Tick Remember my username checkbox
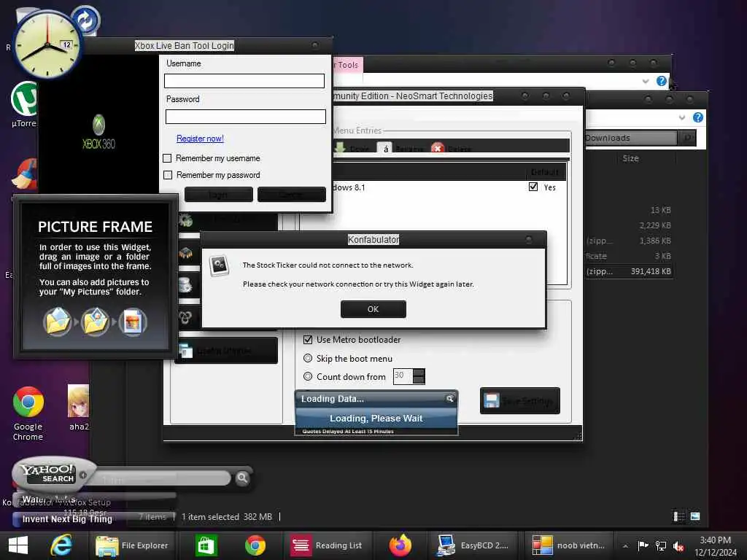The height and width of the screenshot is (560, 747). (x=167, y=158)
